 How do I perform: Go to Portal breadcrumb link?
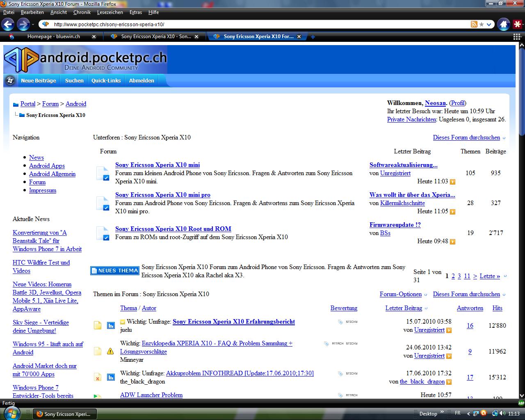[28, 104]
